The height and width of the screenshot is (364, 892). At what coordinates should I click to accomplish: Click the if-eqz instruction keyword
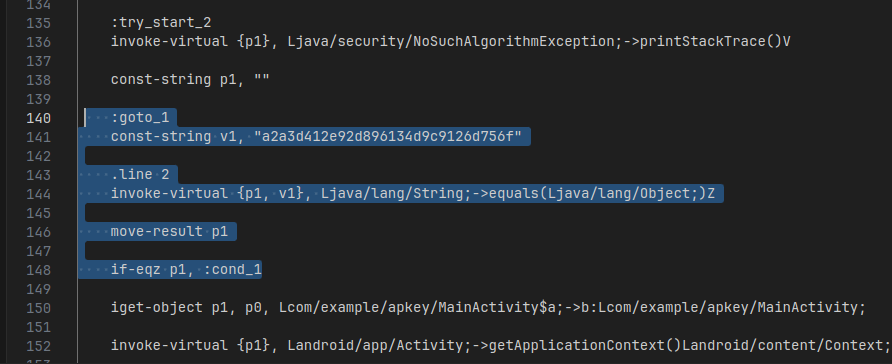tap(135, 270)
